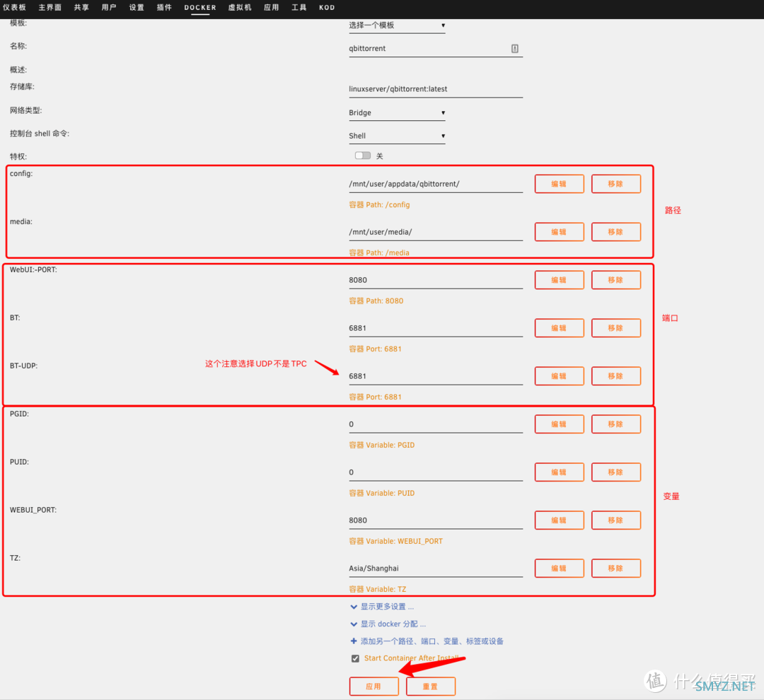Click 编辑 for the PGID variable

pos(560,424)
